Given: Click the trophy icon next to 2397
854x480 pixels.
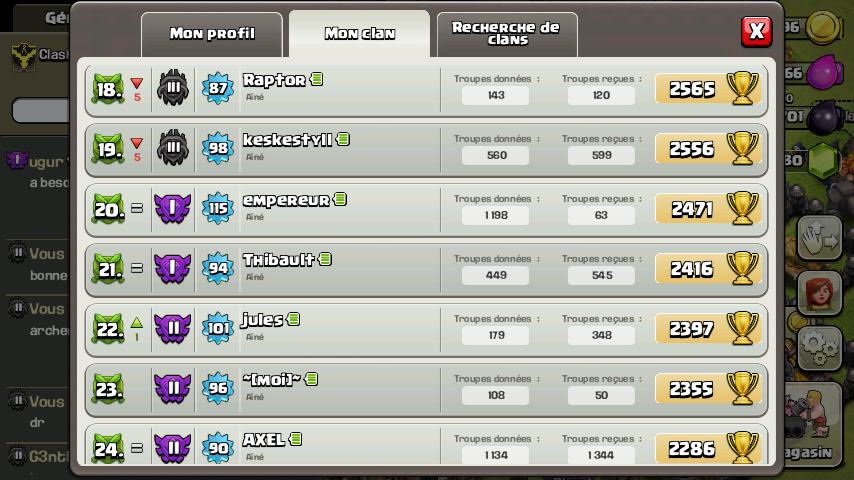Looking at the screenshot, I should pyautogui.click(x=742, y=327).
